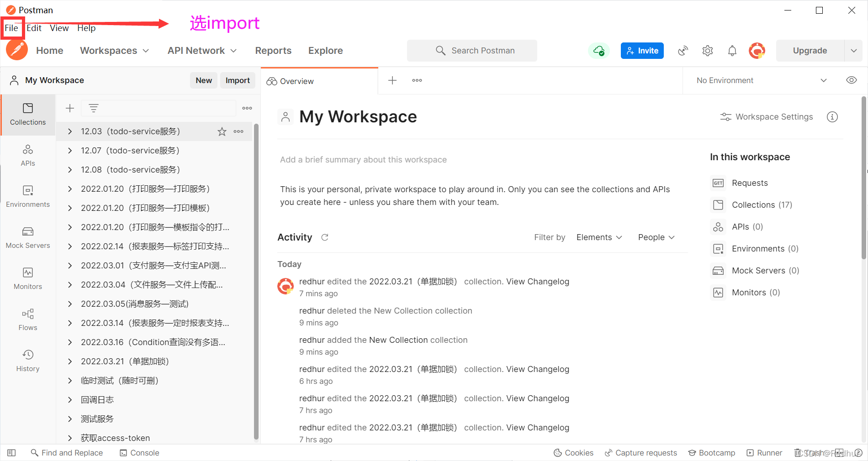Click the Postman logo icon beside Home
This screenshot has height=461, width=868.
[x=17, y=50]
